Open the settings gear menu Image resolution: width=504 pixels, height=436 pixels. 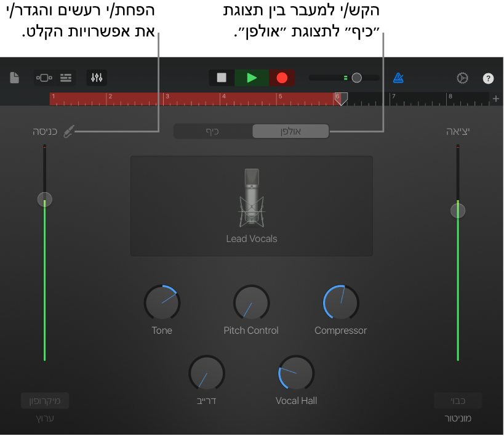click(x=462, y=78)
